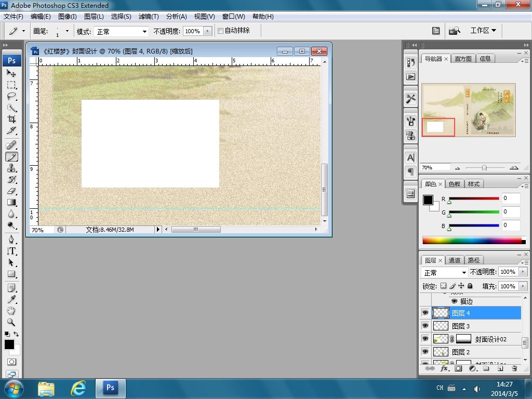Image resolution: width=532 pixels, height=399 pixels.
Task: Open the 文件(F) menu
Action: (13, 16)
